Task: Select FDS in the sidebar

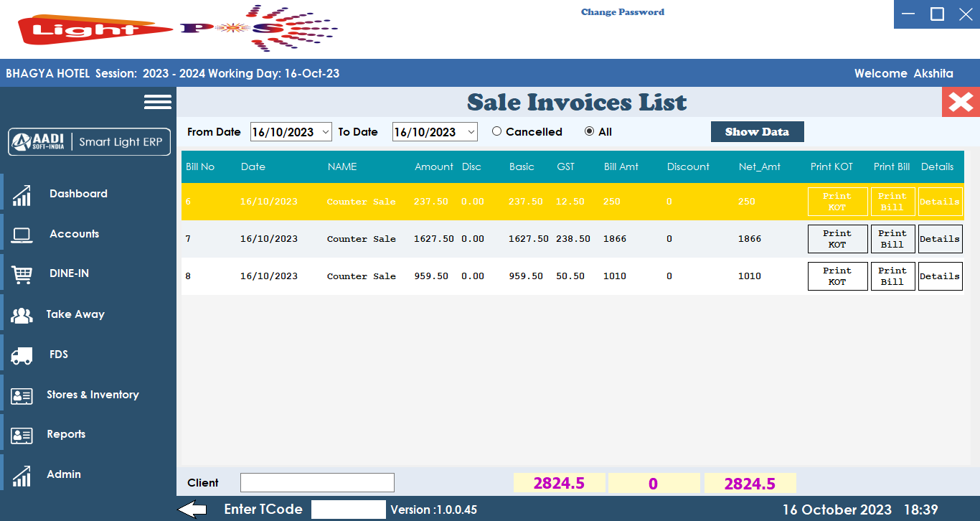Action: [x=59, y=355]
